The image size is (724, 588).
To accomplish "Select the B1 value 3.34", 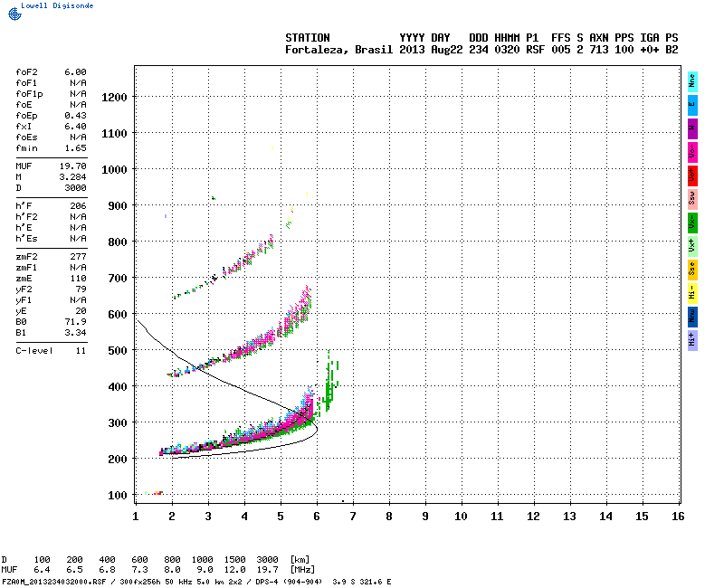I will click(76, 333).
